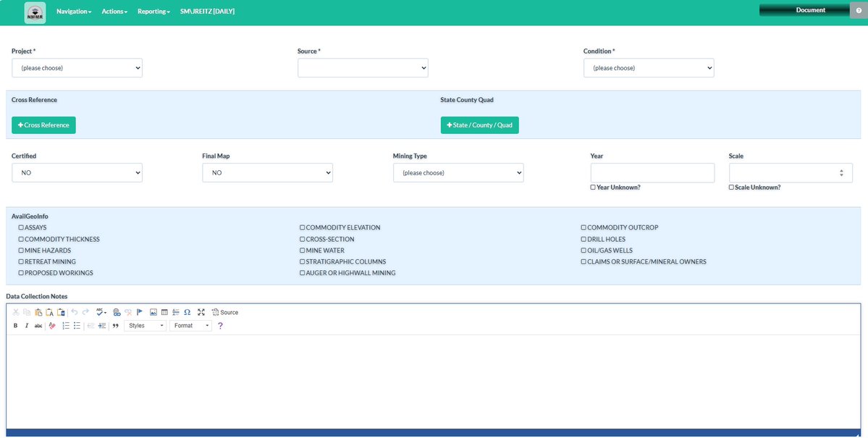Tick the Year Unknown? checkbox

click(593, 188)
